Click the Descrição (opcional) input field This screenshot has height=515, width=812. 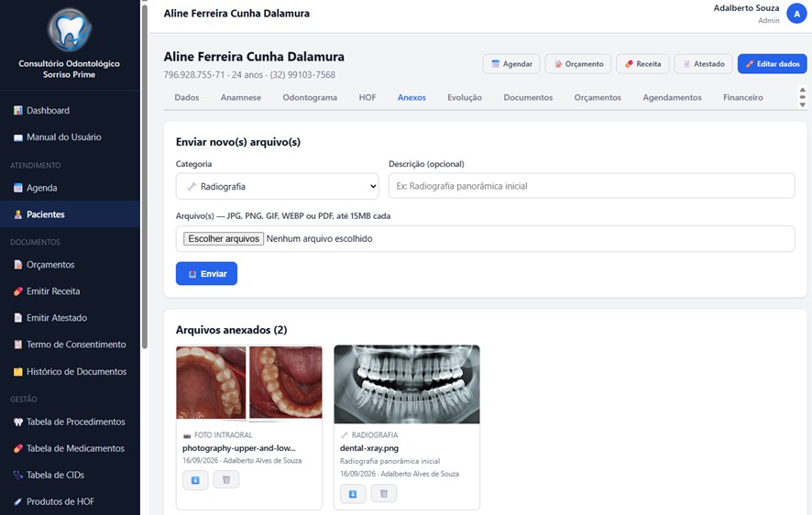591,186
